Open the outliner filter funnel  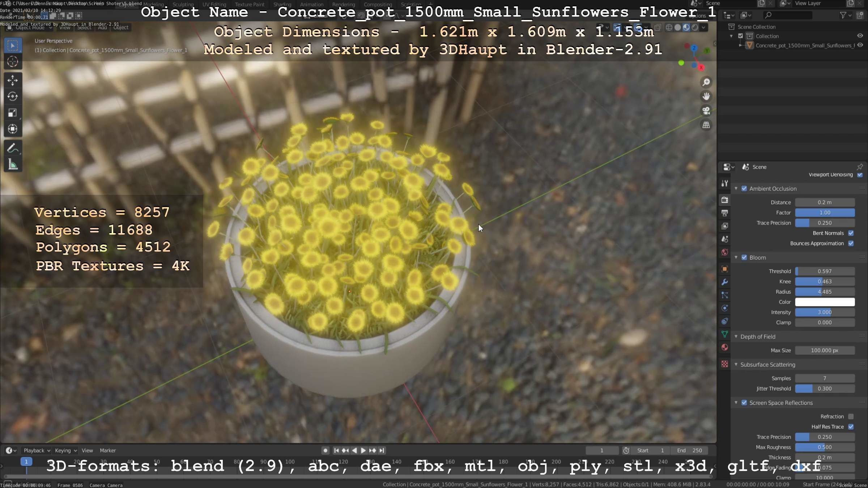point(843,15)
